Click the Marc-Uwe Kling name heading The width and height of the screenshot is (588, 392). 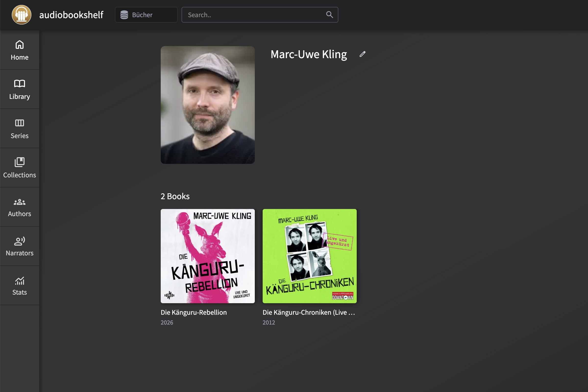(x=309, y=54)
